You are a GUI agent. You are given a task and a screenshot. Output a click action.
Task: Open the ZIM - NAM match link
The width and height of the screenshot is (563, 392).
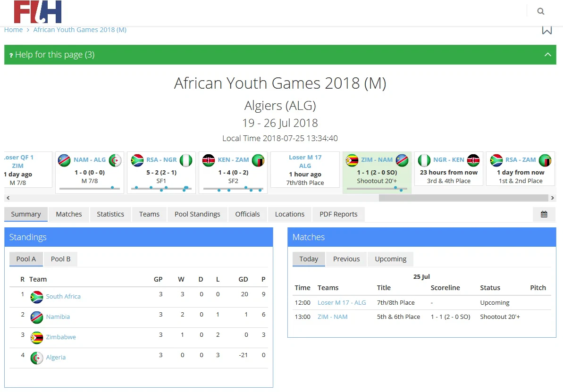click(332, 317)
